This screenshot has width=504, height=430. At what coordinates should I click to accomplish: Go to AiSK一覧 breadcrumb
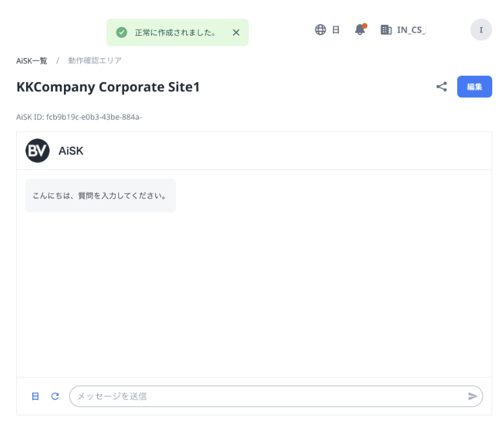[x=32, y=61]
